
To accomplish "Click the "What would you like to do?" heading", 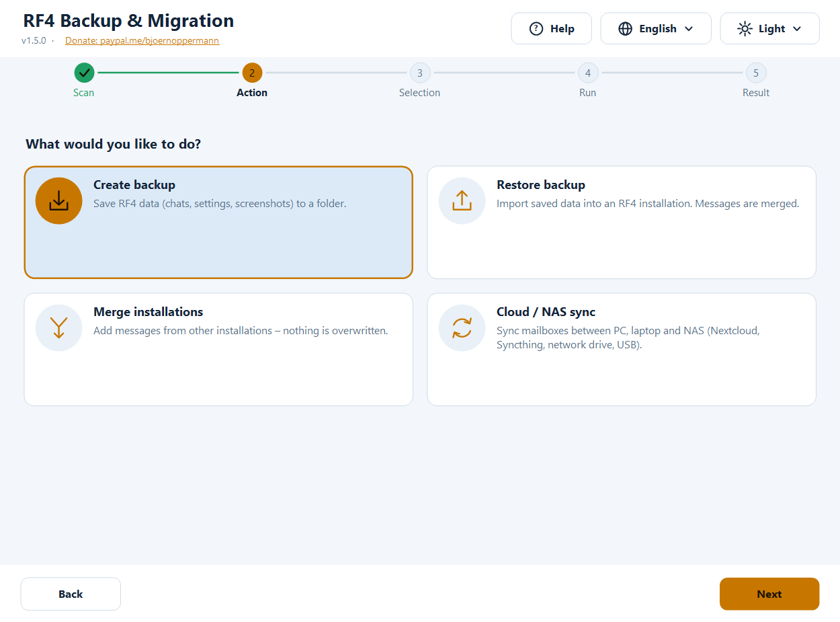I will pos(114,144).
